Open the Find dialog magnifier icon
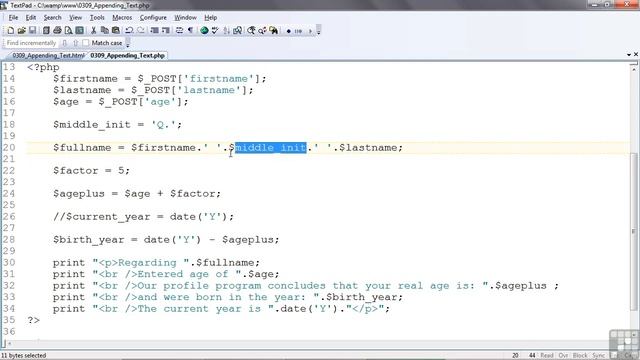Viewport: 640px width, 360px height. tap(251, 31)
